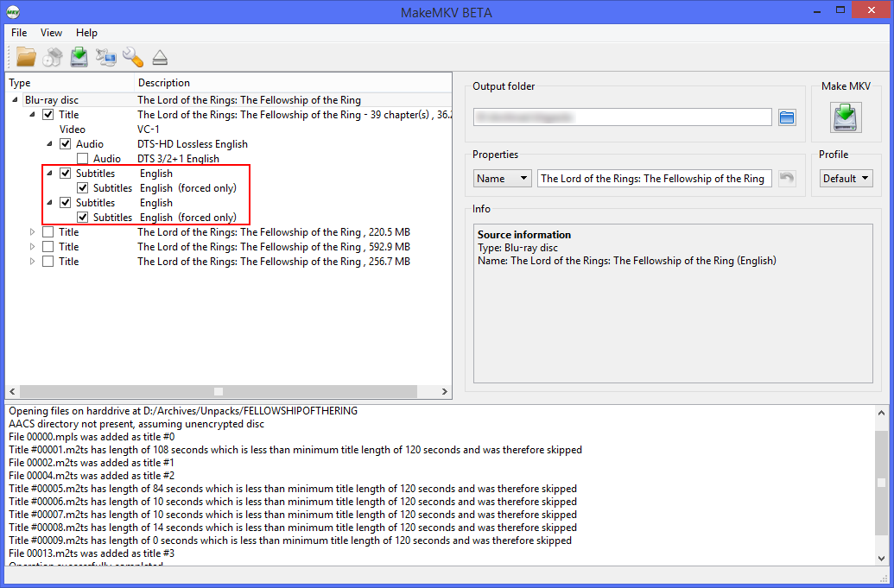Click the Open files folder toolbar icon

[26, 57]
